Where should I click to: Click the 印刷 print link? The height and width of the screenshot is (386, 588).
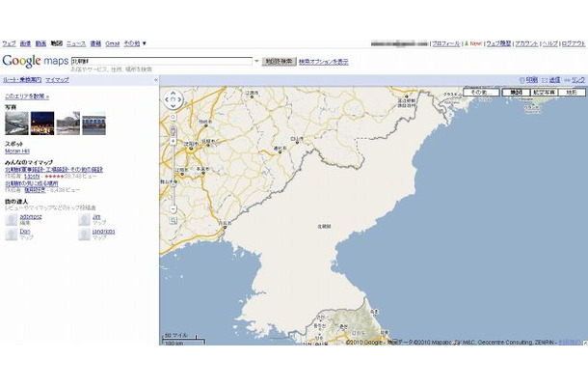tap(532, 80)
